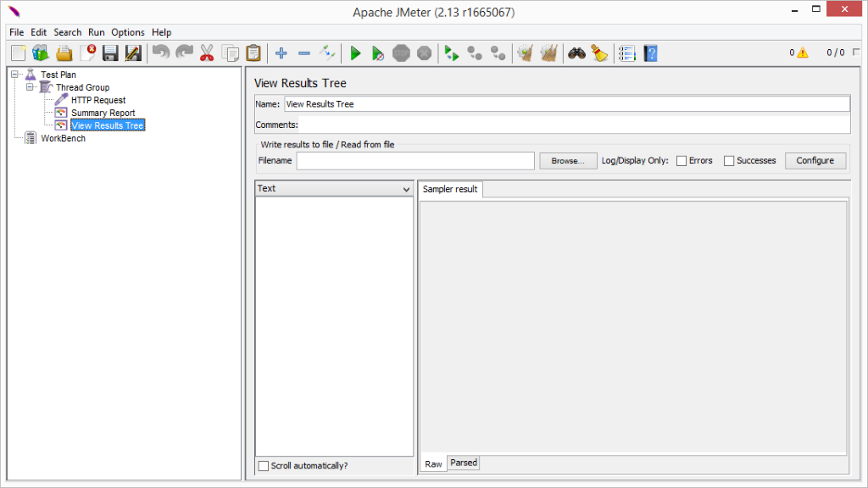Switch to the Parsed tab

pyautogui.click(x=464, y=463)
